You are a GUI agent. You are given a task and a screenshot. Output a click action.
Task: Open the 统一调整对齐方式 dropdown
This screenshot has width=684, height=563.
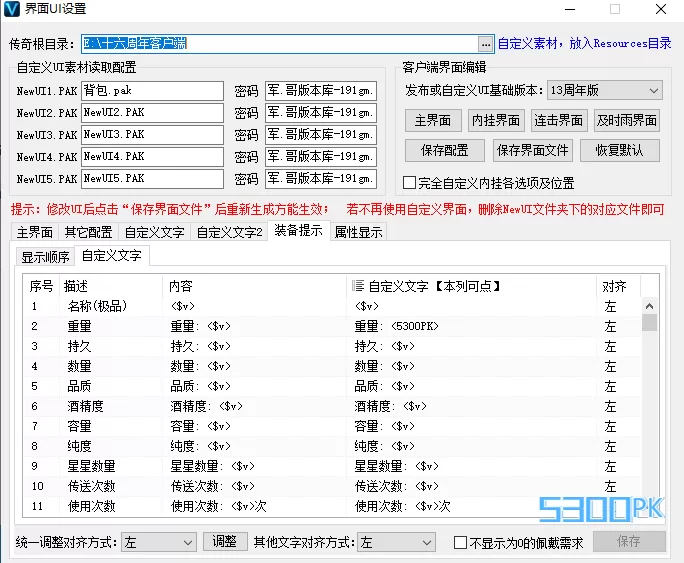(159, 543)
